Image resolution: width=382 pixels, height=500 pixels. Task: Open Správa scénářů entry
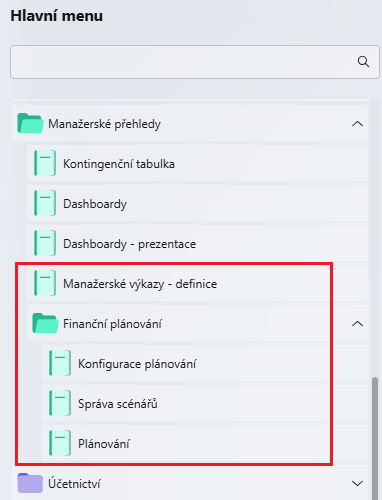click(x=205, y=403)
